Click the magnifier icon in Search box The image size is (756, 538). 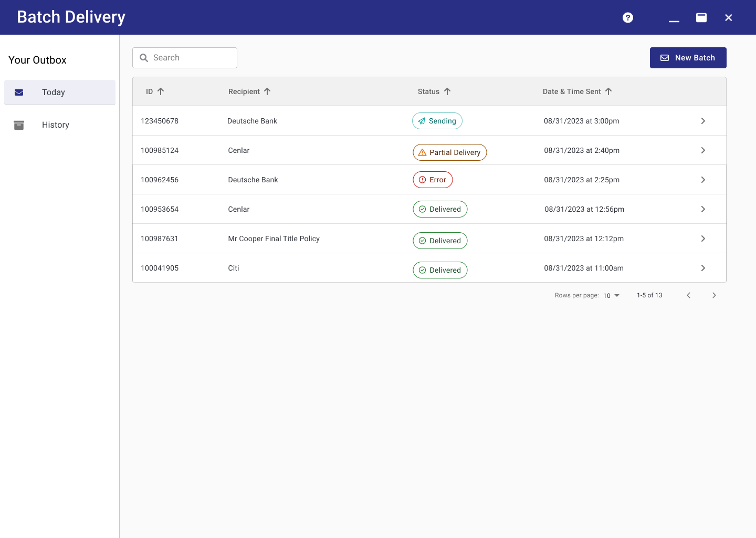coord(144,58)
